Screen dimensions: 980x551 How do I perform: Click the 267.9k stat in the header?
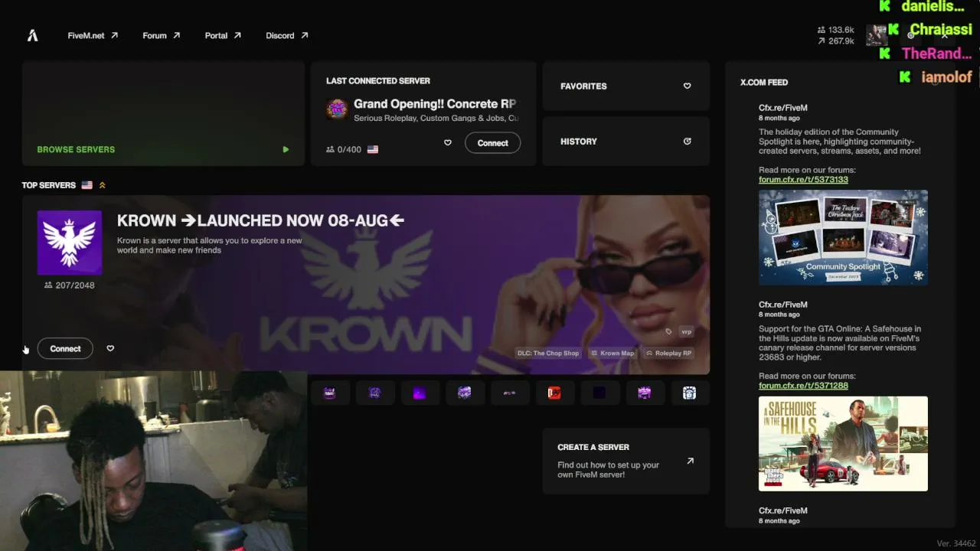click(836, 41)
